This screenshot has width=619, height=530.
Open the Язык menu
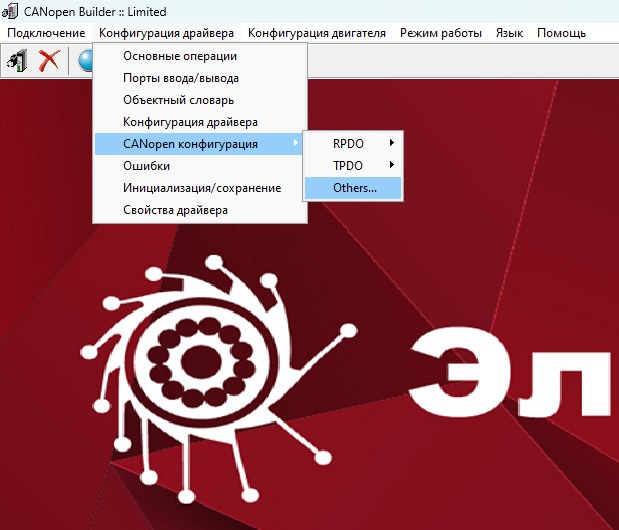509,33
